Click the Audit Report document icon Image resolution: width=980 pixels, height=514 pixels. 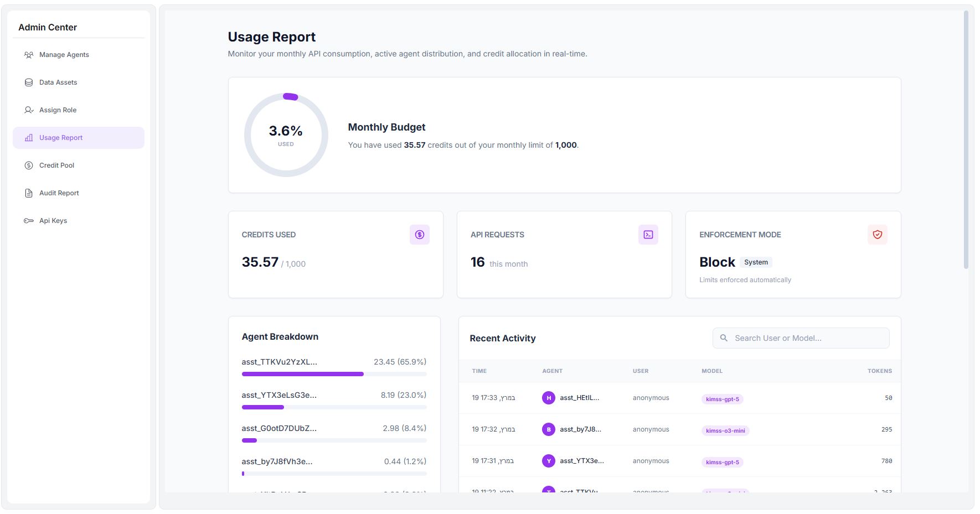[28, 193]
